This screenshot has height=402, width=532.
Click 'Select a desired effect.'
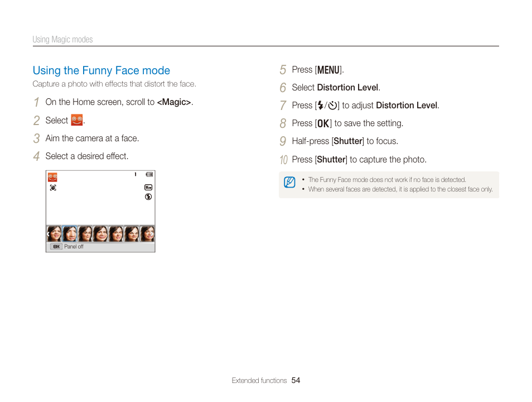pos(87,156)
